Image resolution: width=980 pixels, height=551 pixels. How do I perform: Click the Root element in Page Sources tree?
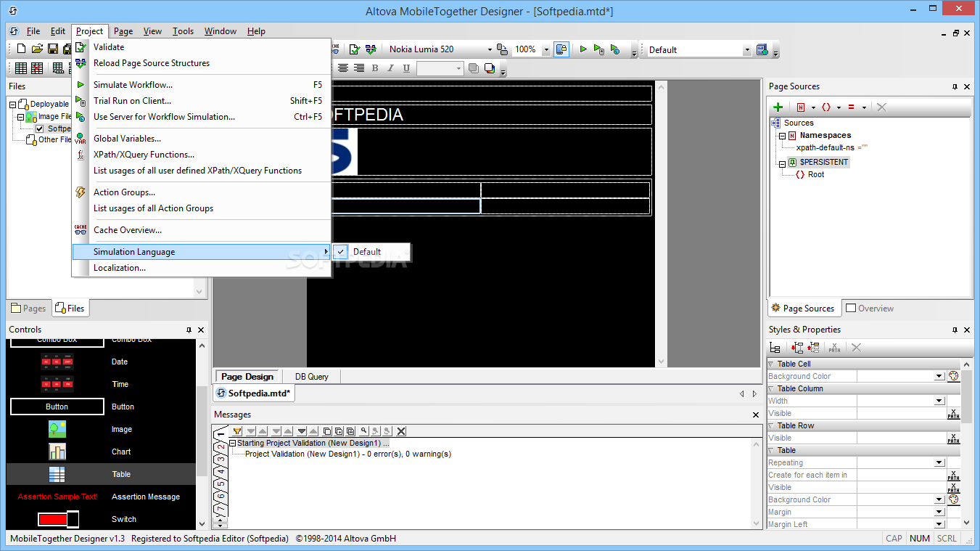click(x=816, y=175)
